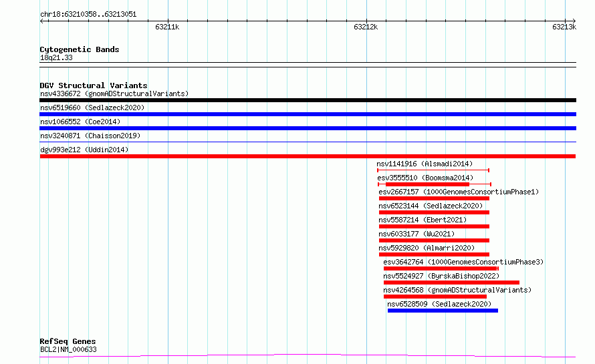Click the red esv3642764 variant bar

point(441,268)
